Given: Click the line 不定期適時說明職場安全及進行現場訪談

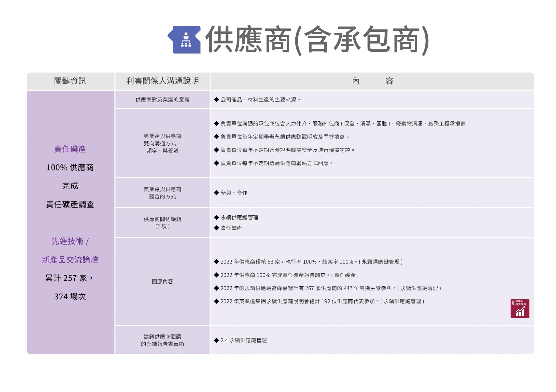Looking at the screenshot, I should pos(284,150).
